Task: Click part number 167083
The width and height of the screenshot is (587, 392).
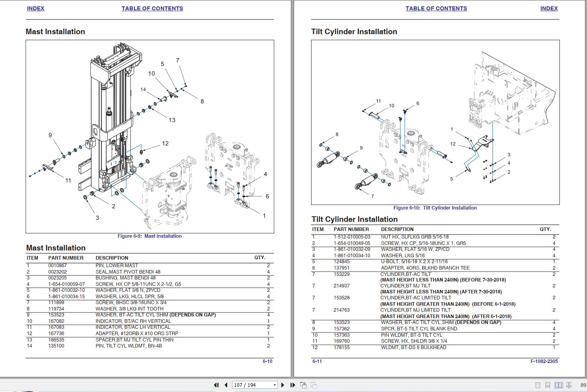Action: [x=56, y=327]
